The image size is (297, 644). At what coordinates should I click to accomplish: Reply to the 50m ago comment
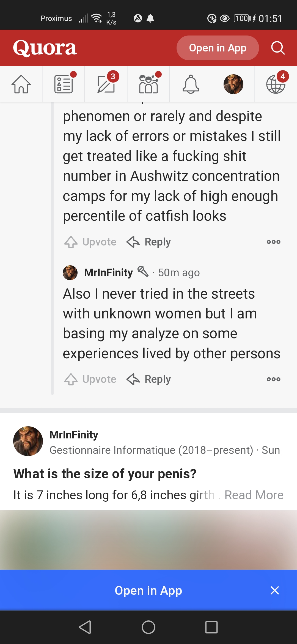(x=148, y=379)
